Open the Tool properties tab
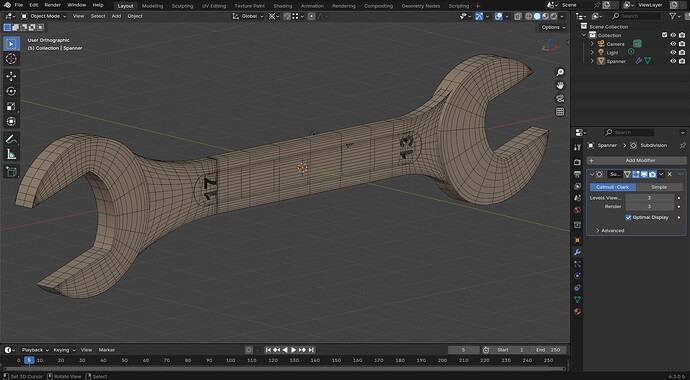 [x=577, y=147]
